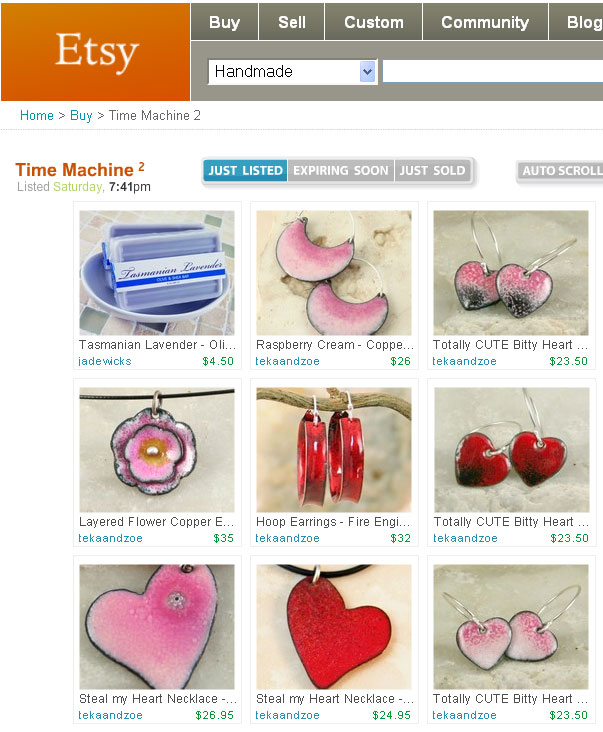The width and height of the screenshot is (603, 732).
Task: Select the Just Listed tab
Action: coord(245,170)
